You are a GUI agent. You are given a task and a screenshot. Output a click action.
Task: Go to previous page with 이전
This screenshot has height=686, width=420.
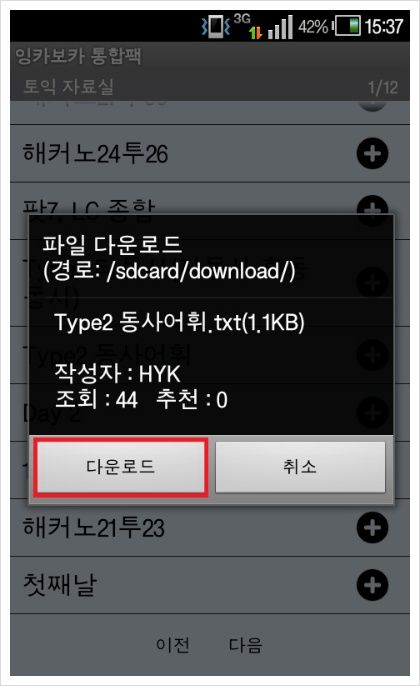(x=173, y=645)
